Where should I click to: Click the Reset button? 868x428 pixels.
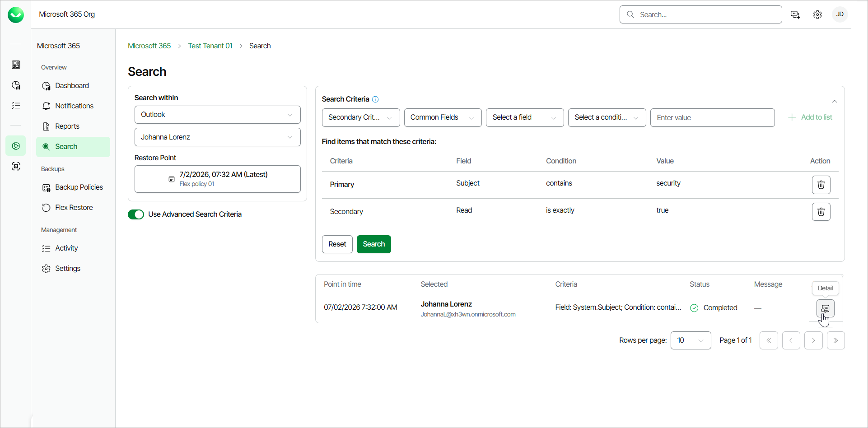click(x=337, y=244)
